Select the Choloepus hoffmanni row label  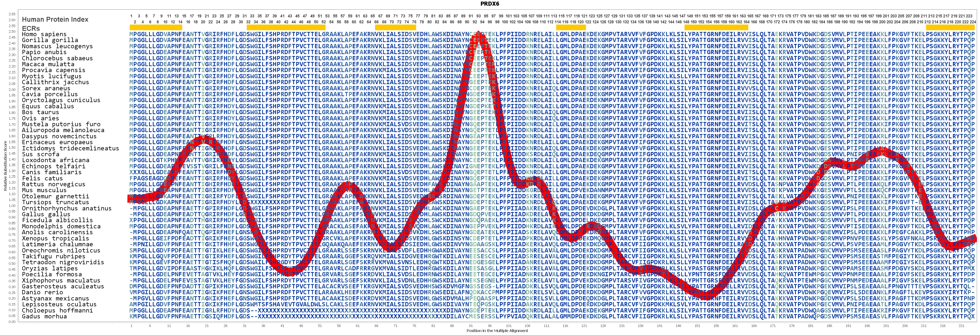point(57,310)
